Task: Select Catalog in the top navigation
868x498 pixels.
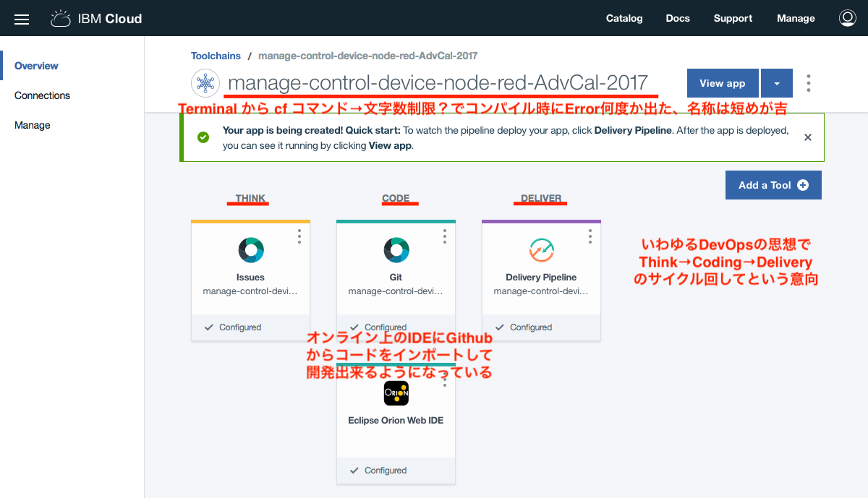Action: click(624, 18)
